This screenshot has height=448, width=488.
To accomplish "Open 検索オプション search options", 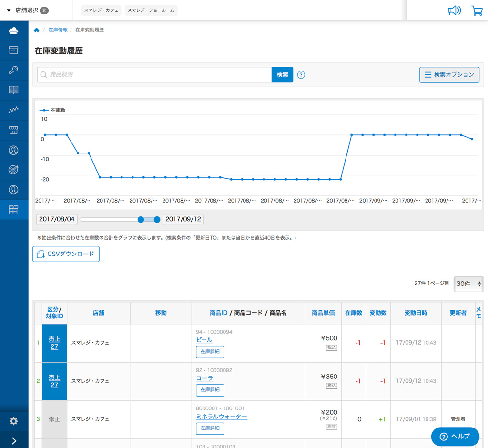I will tap(449, 75).
